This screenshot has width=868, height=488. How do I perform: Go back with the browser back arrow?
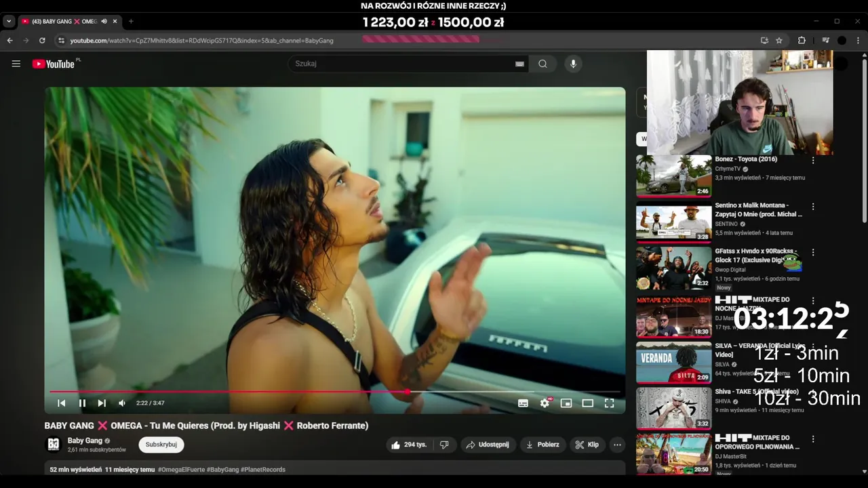(9, 41)
